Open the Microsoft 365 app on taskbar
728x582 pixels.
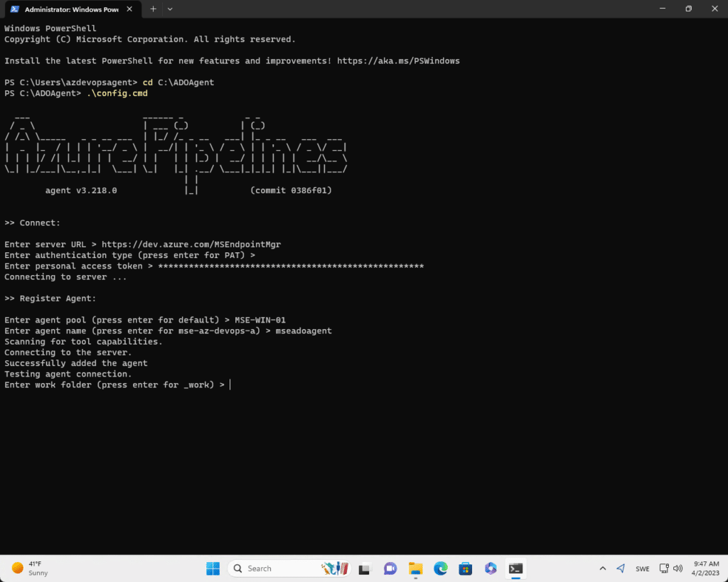[x=491, y=568]
